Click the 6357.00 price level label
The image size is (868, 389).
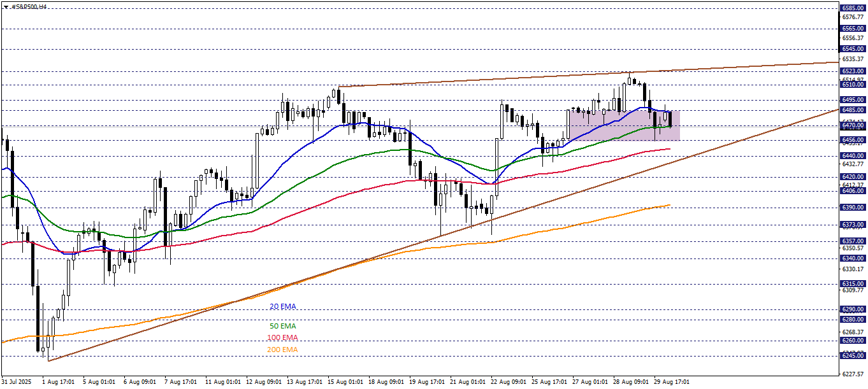[853, 241]
